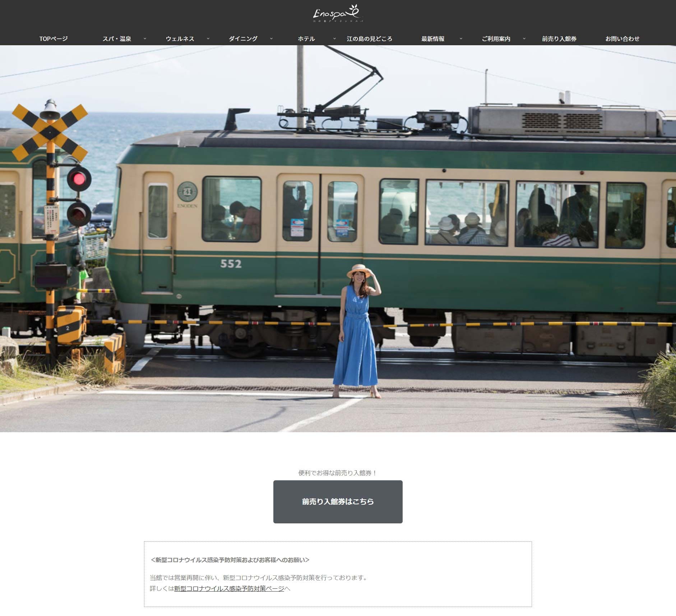
Task: Open 前売り入館券 in the top navigation
Action: pos(559,39)
